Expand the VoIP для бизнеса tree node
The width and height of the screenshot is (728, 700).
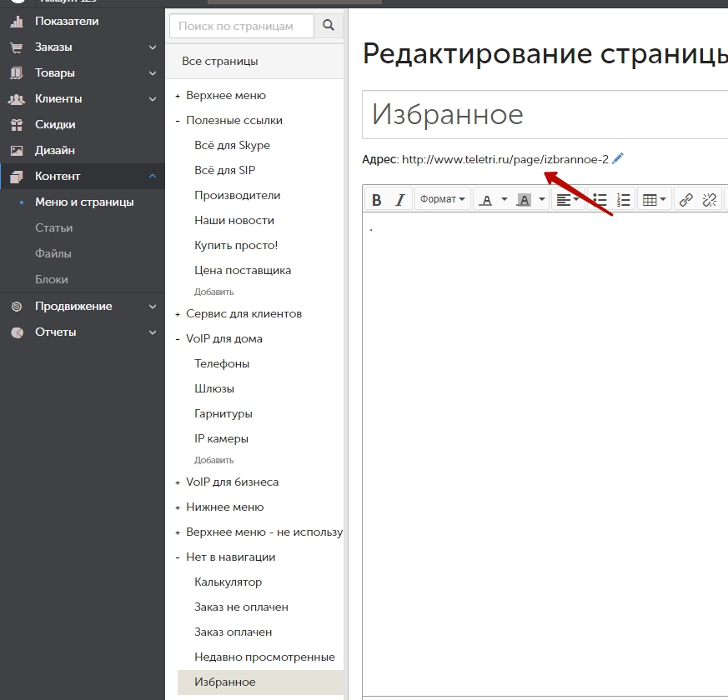tap(178, 482)
